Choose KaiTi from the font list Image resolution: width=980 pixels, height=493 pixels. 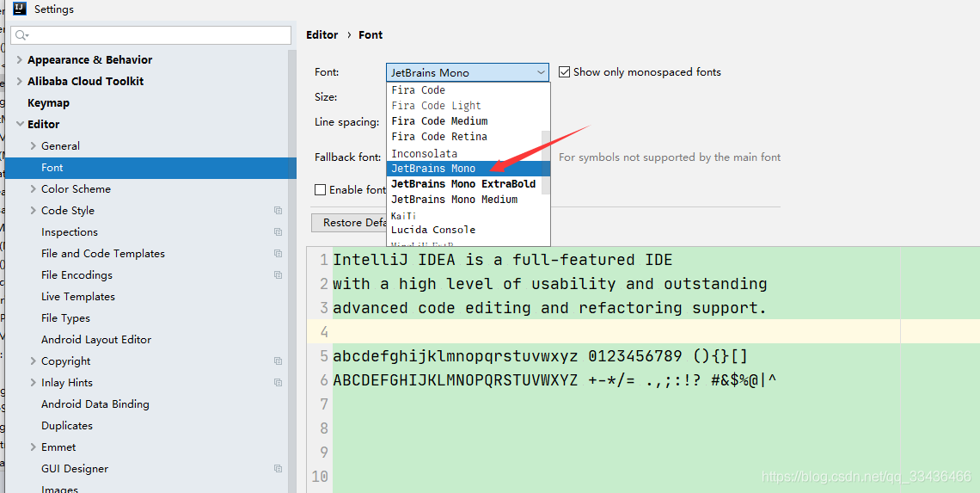point(463,215)
